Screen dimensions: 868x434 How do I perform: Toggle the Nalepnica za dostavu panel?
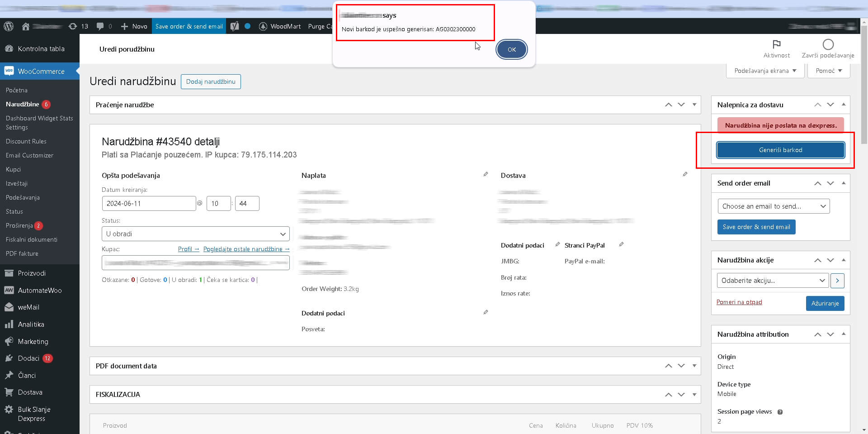[844, 105]
